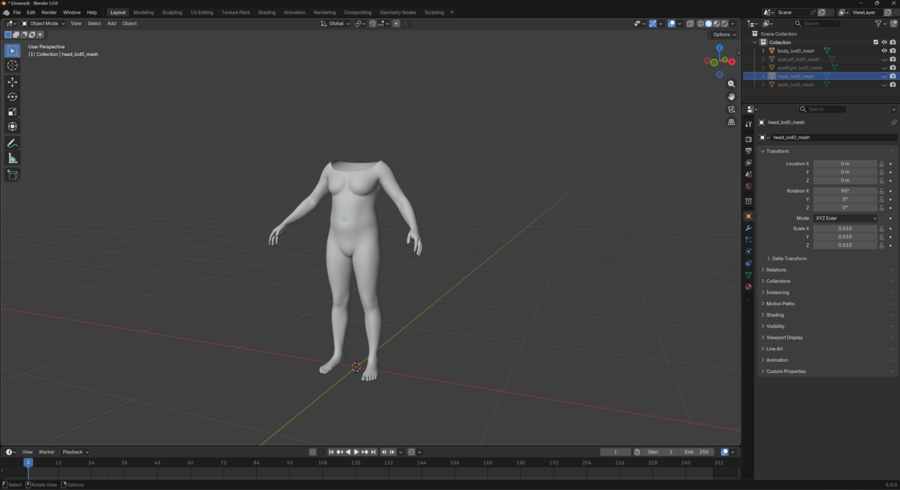
Task: Switch to the Sculpting workspace tab
Action: pyautogui.click(x=172, y=12)
